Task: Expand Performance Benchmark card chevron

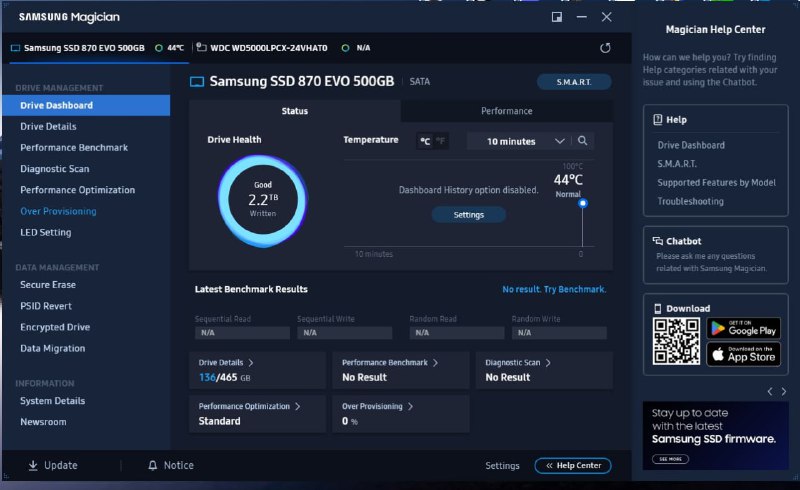Action: tap(435, 362)
